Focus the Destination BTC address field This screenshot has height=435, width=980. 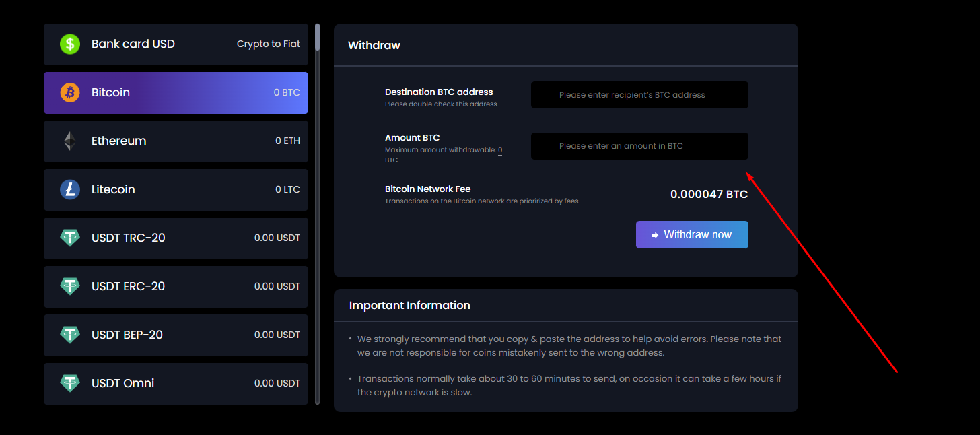(x=639, y=95)
